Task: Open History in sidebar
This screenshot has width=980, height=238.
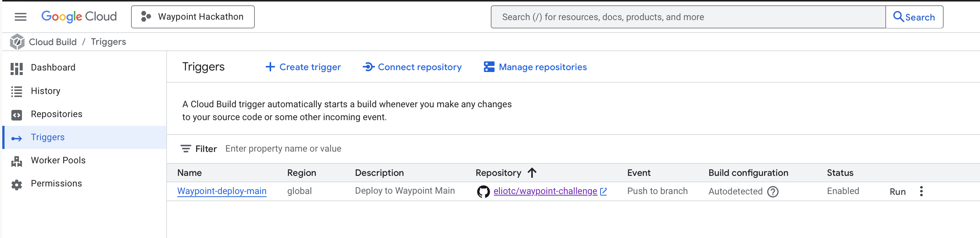Action: pos(45,91)
